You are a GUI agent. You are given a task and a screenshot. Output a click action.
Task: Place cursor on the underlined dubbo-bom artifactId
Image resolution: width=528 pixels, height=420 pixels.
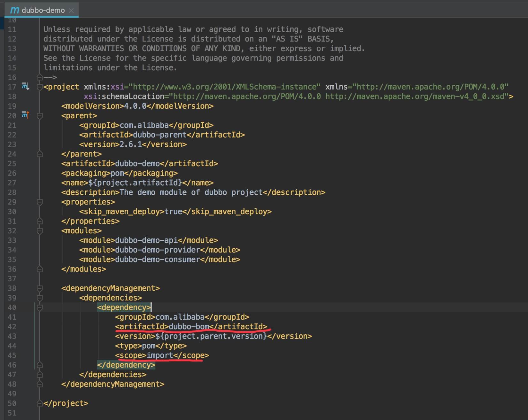[189, 327]
